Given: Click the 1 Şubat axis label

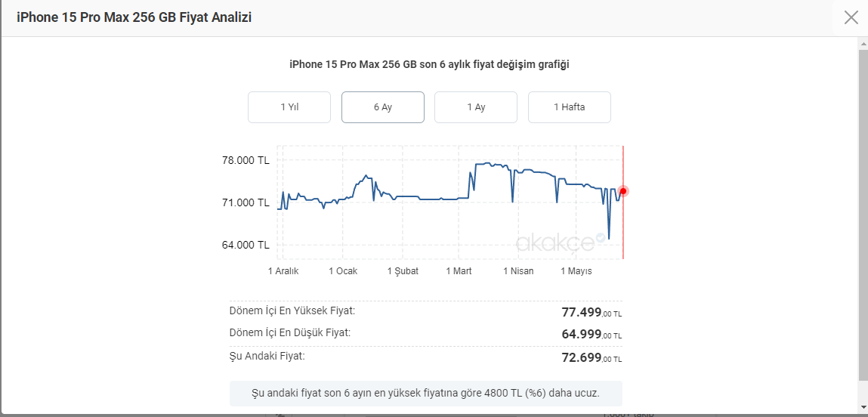Looking at the screenshot, I should (403, 271).
